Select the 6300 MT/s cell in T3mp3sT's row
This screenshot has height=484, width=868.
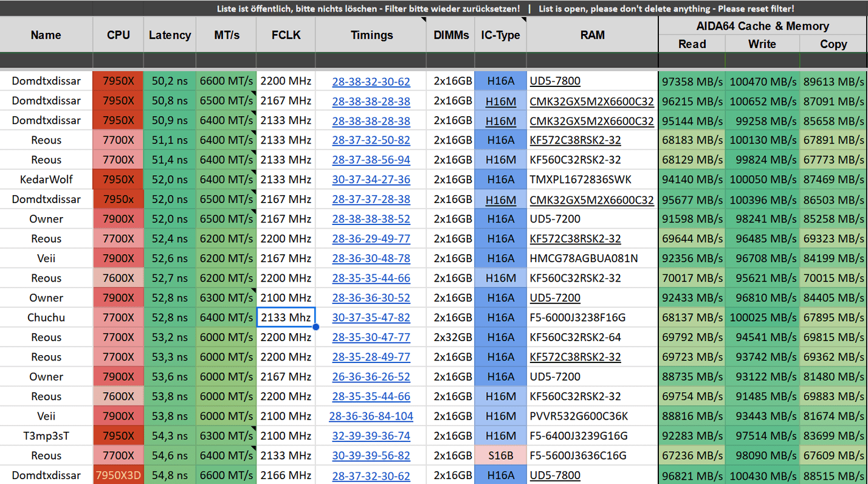click(x=226, y=436)
